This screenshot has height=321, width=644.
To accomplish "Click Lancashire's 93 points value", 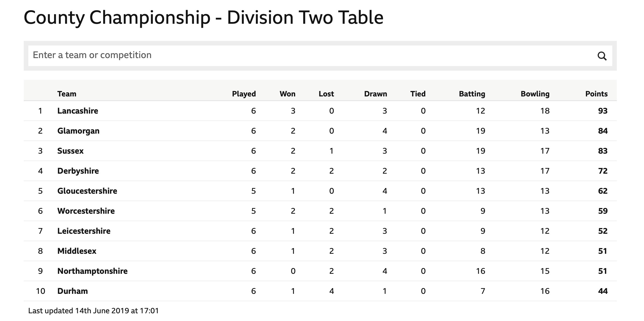I will (603, 111).
